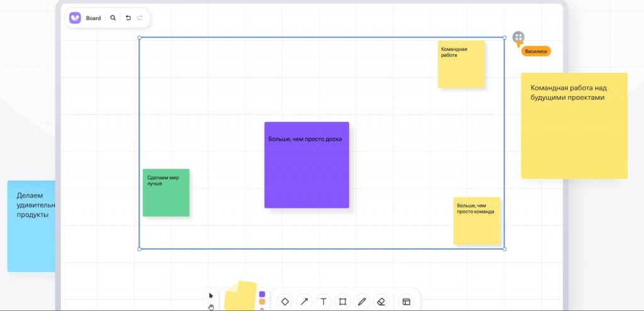644x311 pixels.
Task: Select the diamond shape tool
Action: pyautogui.click(x=285, y=302)
